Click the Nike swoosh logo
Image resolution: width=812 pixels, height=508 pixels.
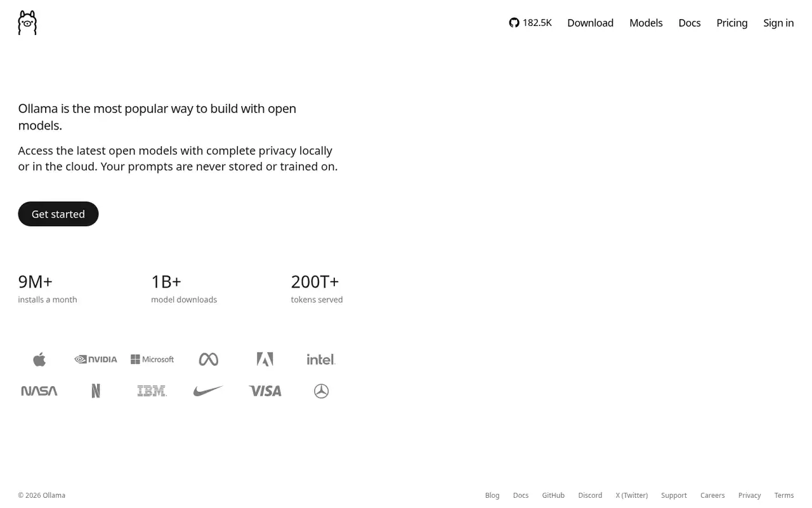(209, 391)
